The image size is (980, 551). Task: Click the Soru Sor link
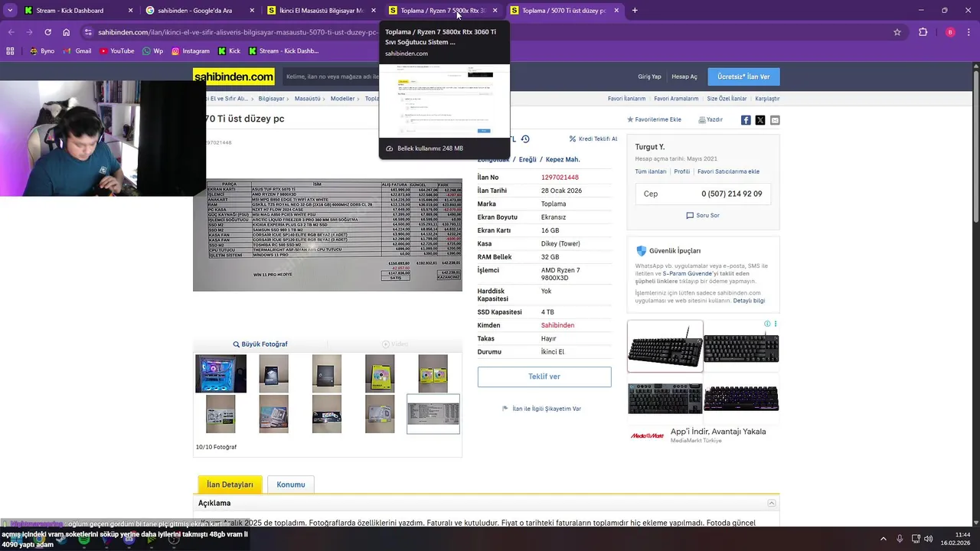[703, 216]
